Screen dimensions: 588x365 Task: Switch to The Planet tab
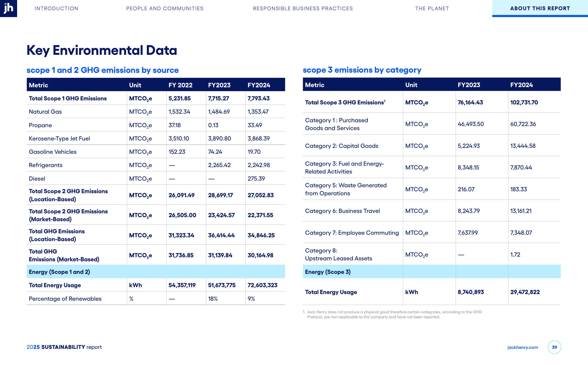432,9
